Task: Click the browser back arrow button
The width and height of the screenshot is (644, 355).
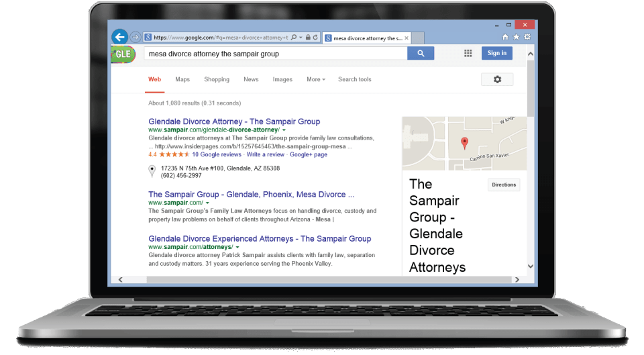Action: [119, 37]
